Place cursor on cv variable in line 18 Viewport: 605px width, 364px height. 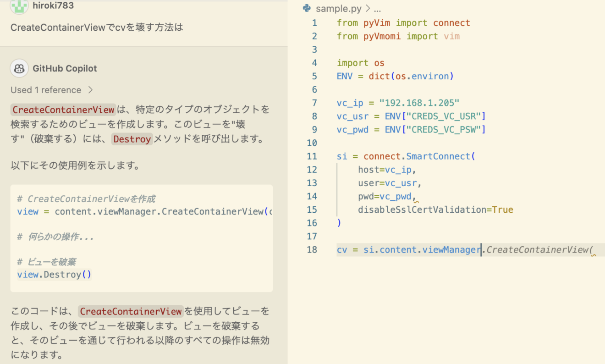click(x=341, y=249)
